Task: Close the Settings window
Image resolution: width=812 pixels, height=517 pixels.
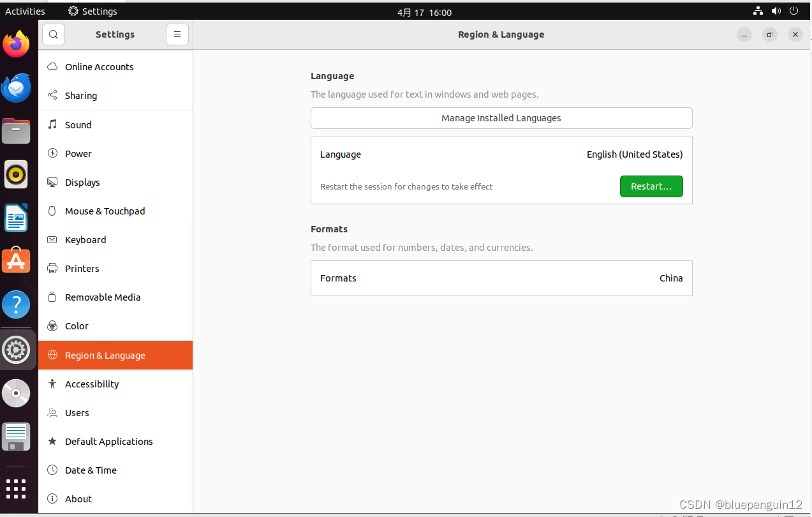Action: pos(795,34)
